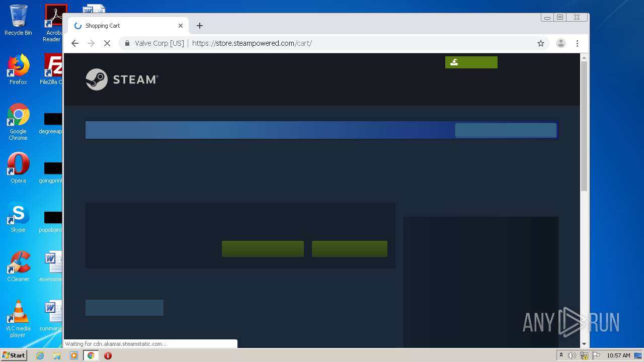Click the store search field in blue bar
The height and width of the screenshot is (362, 644).
506,130
